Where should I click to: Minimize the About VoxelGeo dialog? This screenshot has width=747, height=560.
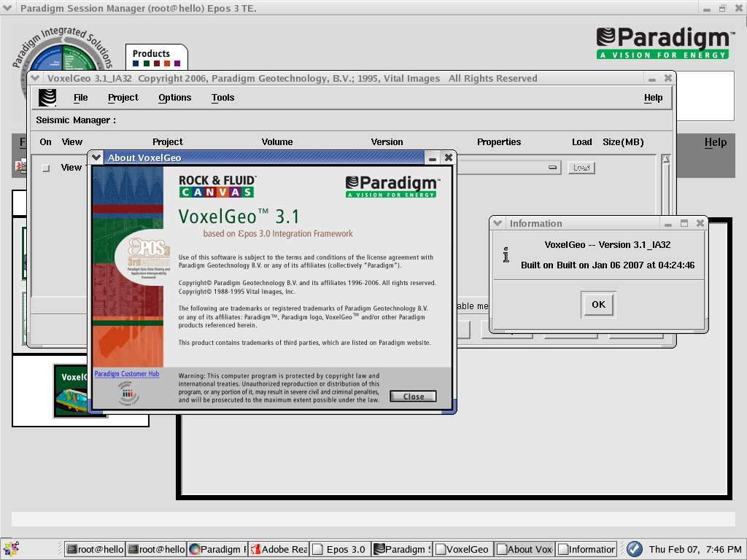point(433,158)
